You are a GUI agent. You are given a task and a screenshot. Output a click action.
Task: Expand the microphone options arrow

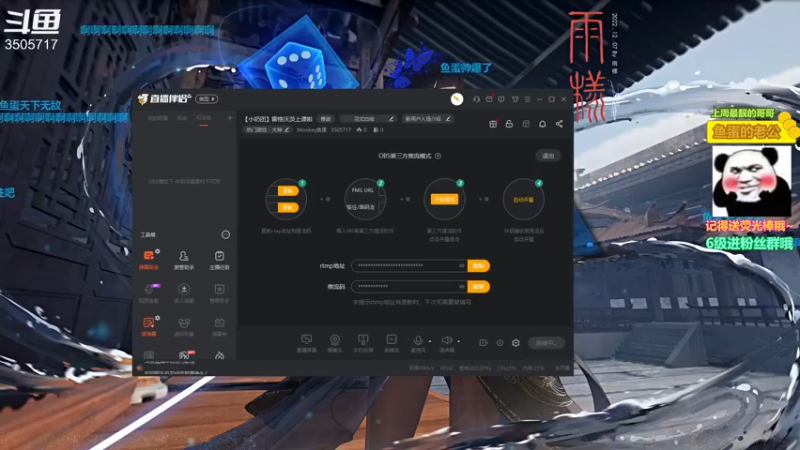pos(430,341)
